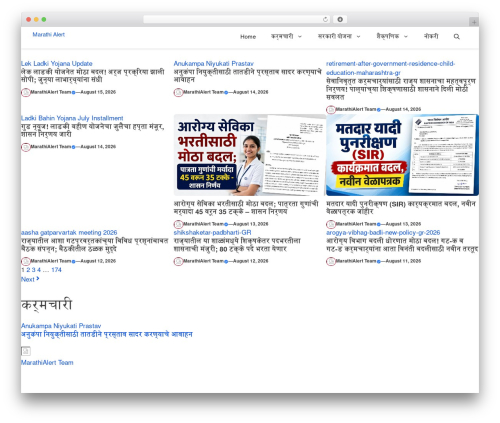The height and width of the screenshot is (423, 500).
Task: Open the blue Marathi headline link in the कर्मचारी section
Action: tap(107, 334)
